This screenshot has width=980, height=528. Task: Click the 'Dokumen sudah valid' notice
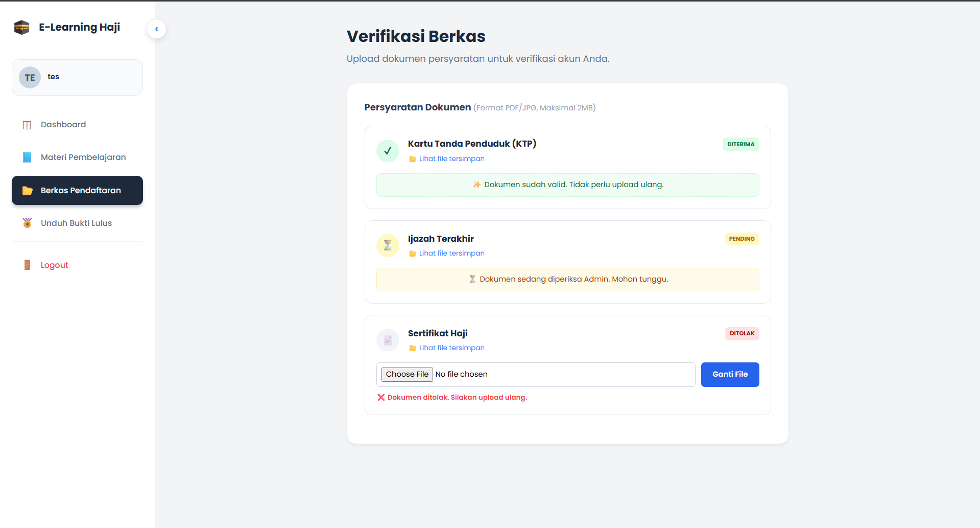pyautogui.click(x=568, y=185)
